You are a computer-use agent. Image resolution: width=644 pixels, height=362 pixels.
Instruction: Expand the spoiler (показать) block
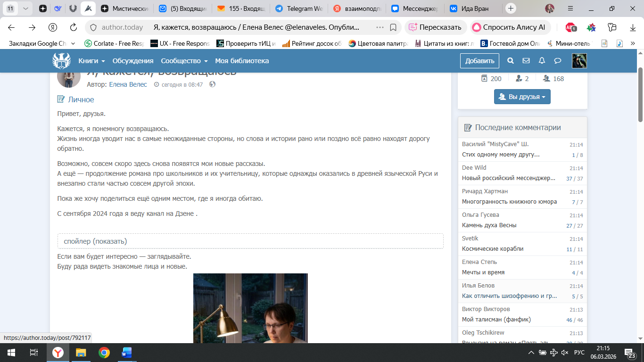pos(250,241)
